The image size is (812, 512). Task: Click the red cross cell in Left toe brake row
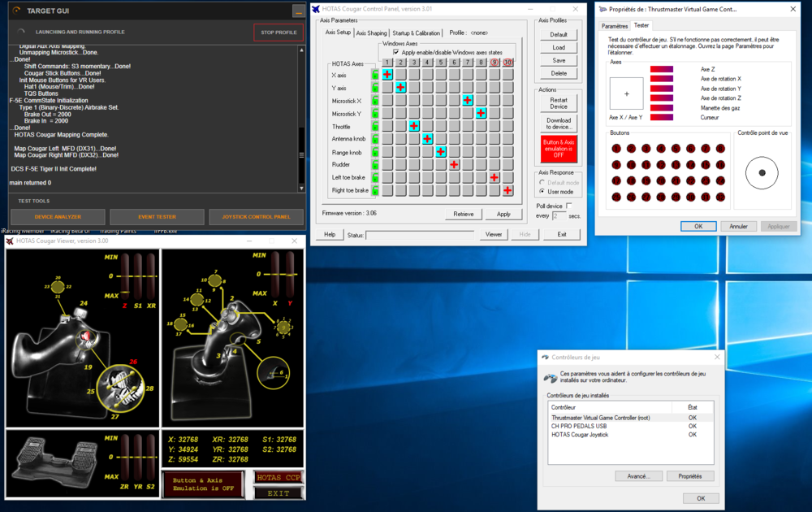pos(495,178)
